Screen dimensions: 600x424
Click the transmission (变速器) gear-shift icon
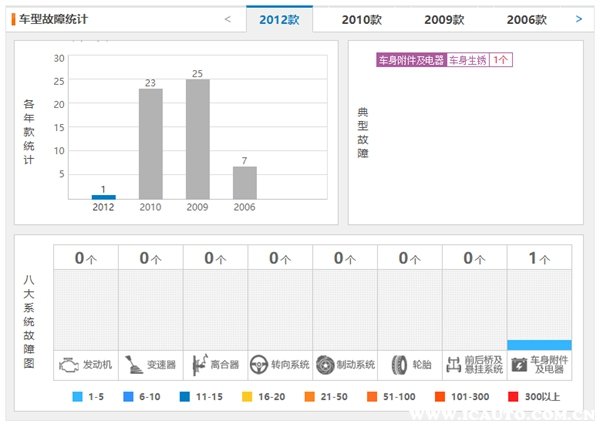[133, 364]
